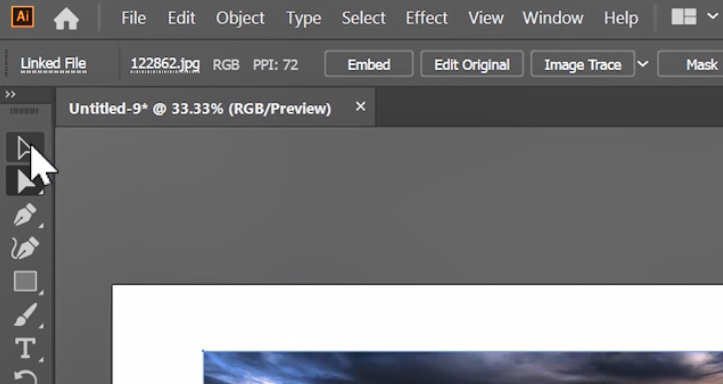Select the Paintbrush tool

25,315
